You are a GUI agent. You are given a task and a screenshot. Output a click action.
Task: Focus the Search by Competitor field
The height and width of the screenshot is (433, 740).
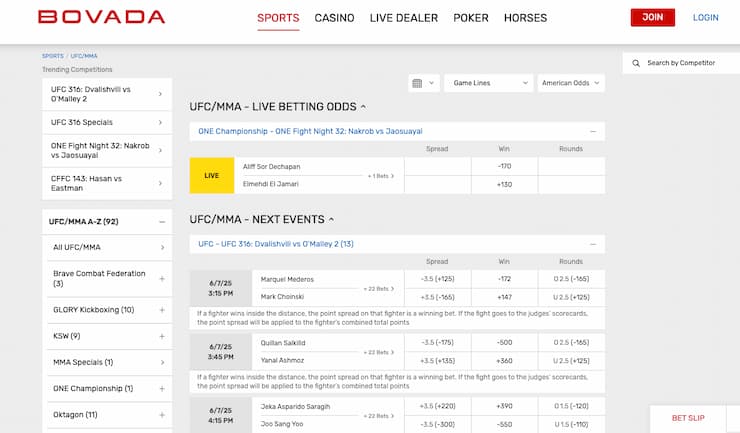[681, 63]
